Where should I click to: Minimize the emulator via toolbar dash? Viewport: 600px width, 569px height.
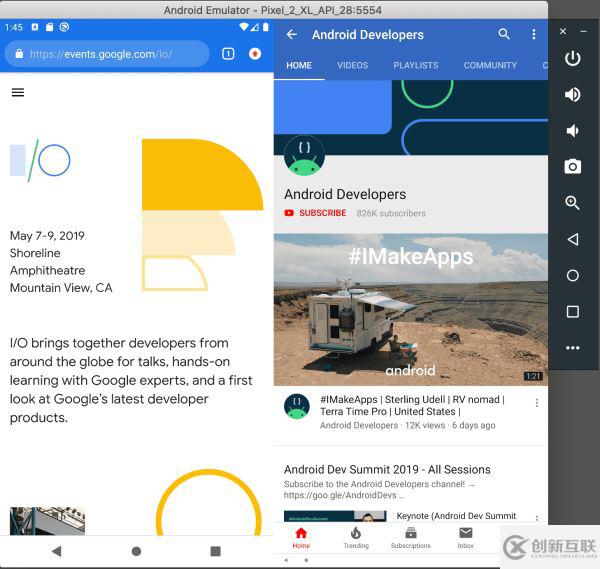[584, 31]
